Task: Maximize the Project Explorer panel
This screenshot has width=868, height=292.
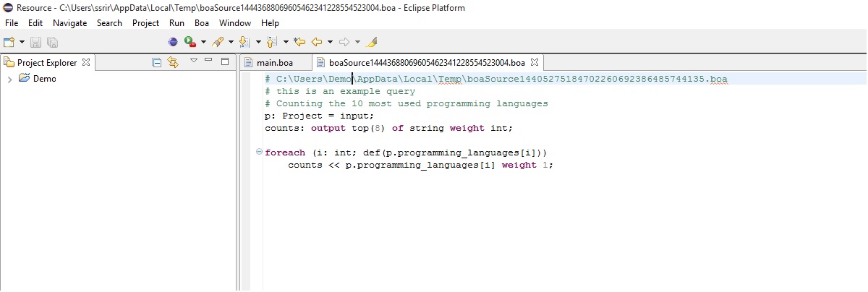Action: pos(225,61)
